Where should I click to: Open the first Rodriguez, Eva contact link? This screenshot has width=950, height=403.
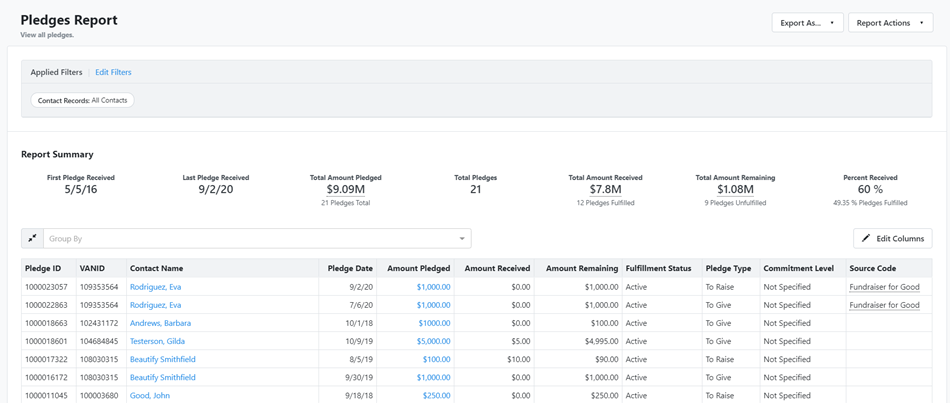pyautogui.click(x=155, y=287)
